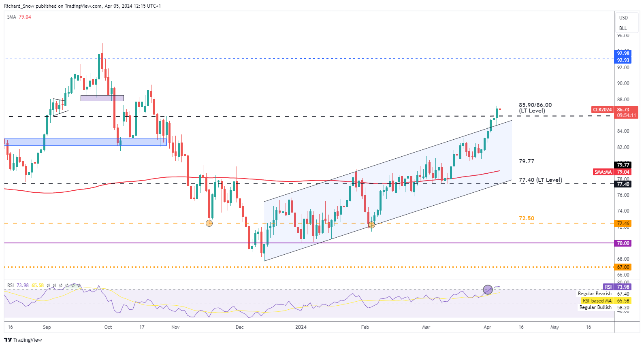The width and height of the screenshot is (644, 347).
Task: Click the bold '2024' time axis label
Action: click(x=301, y=327)
